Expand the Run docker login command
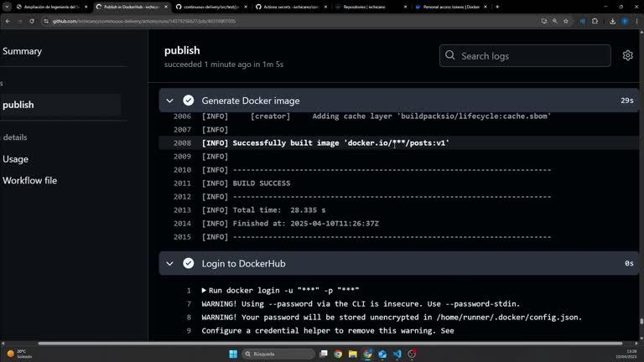Viewport: 644px width, 362px height. [204, 290]
